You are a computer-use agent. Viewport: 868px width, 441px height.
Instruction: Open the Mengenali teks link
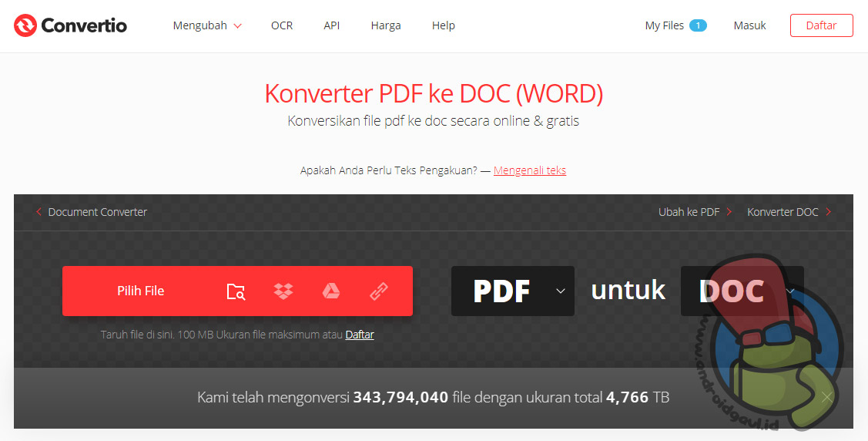point(530,170)
